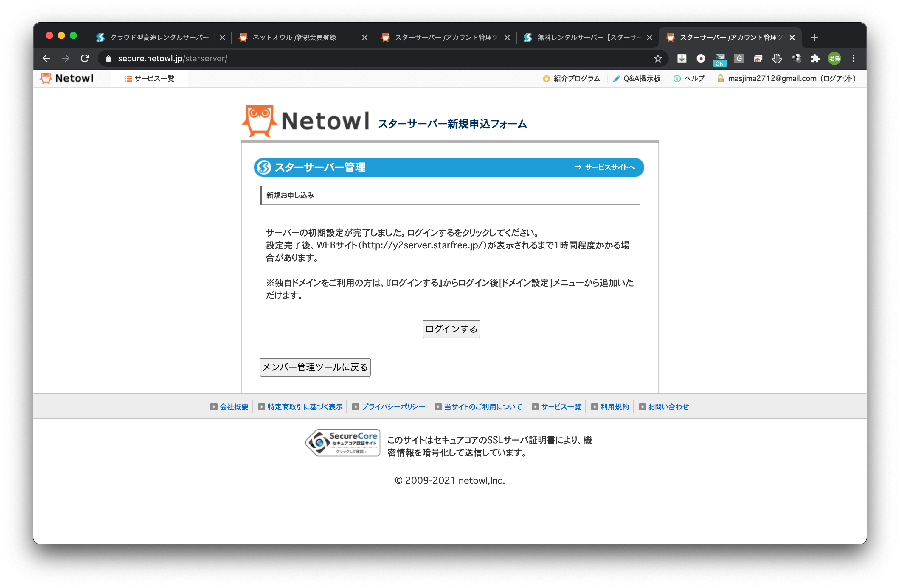Open Chrome three-dot menu
Image resolution: width=900 pixels, height=588 pixels.
coord(854,58)
